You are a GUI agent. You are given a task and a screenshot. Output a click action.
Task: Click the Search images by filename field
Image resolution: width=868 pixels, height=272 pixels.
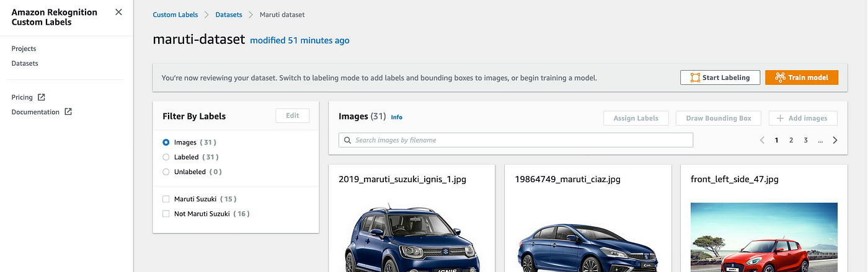coord(516,140)
